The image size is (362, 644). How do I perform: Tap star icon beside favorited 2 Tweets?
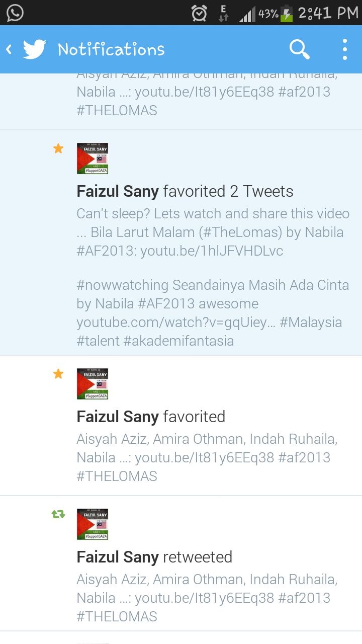(x=58, y=148)
